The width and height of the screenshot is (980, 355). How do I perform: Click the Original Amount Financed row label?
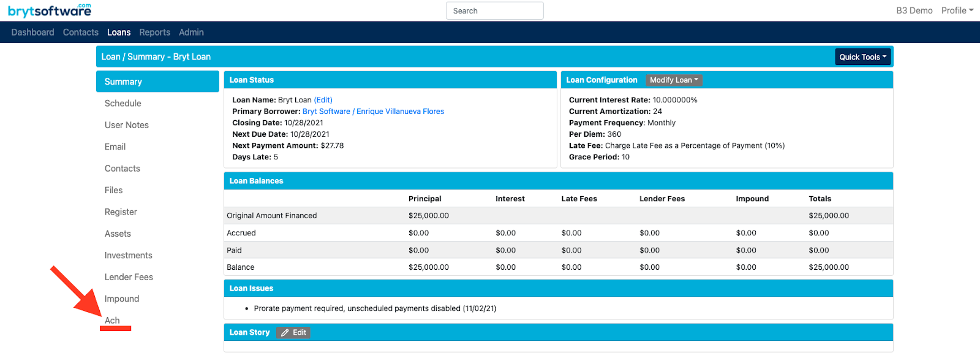pyautogui.click(x=271, y=216)
